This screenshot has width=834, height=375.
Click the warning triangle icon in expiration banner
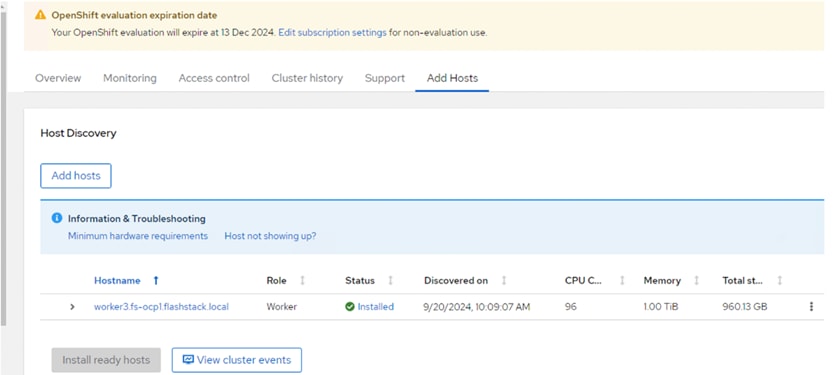coord(40,15)
